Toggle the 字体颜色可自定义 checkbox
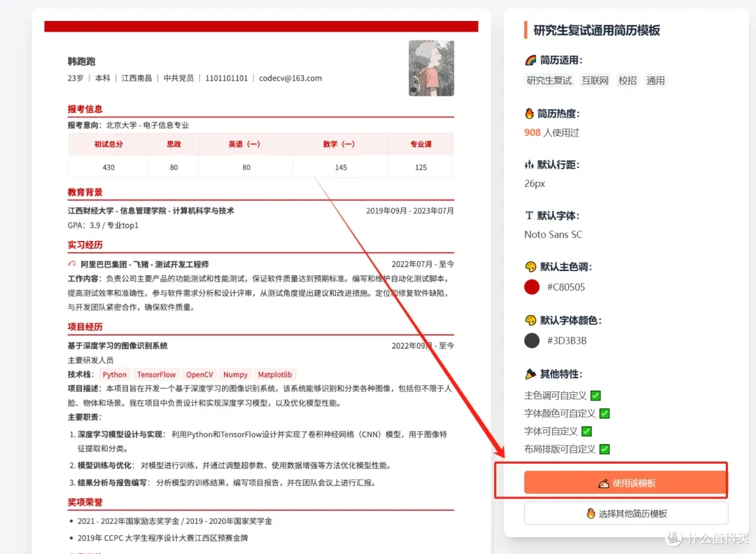Viewport: 756px width, 554px height. click(x=605, y=413)
